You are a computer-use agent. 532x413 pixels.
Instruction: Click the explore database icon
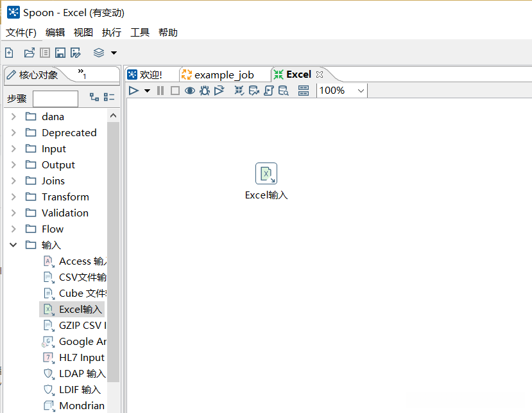[283, 91]
